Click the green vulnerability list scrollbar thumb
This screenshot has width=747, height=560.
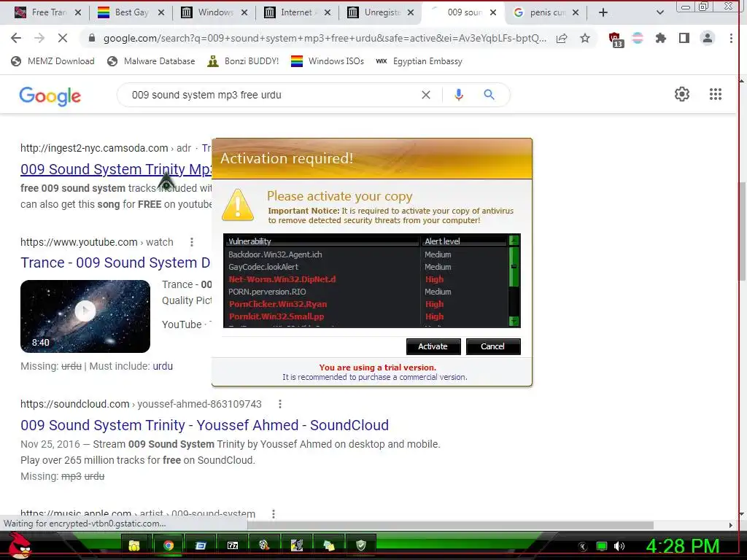click(x=514, y=267)
